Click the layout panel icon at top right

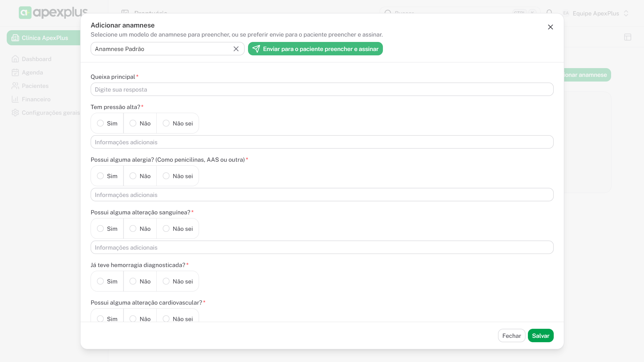[628, 37]
